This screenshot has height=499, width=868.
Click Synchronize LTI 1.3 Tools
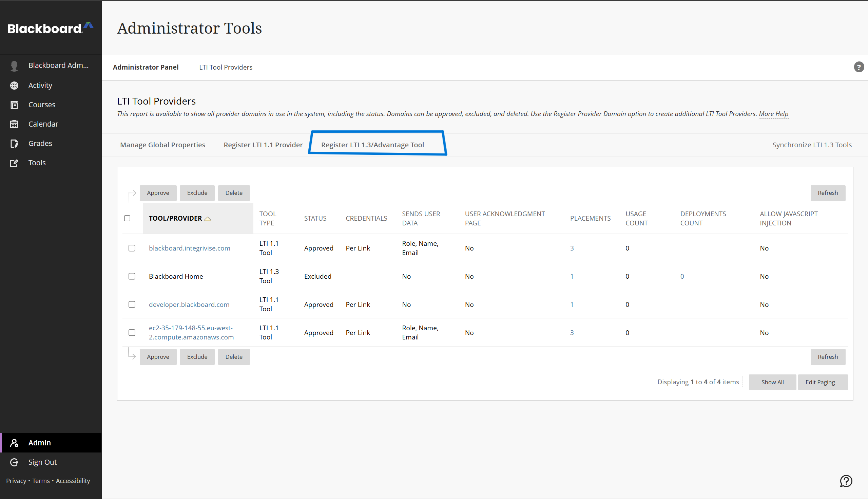click(x=812, y=145)
